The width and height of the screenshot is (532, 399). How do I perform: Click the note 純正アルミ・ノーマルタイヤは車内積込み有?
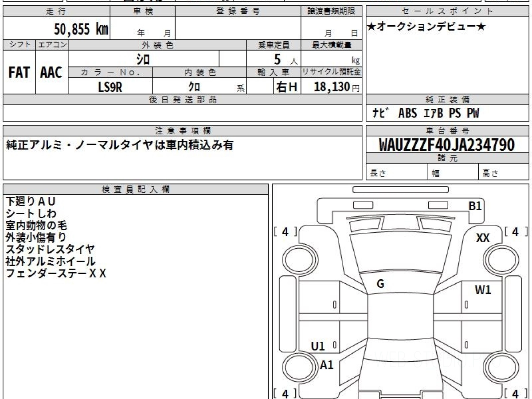119,145
